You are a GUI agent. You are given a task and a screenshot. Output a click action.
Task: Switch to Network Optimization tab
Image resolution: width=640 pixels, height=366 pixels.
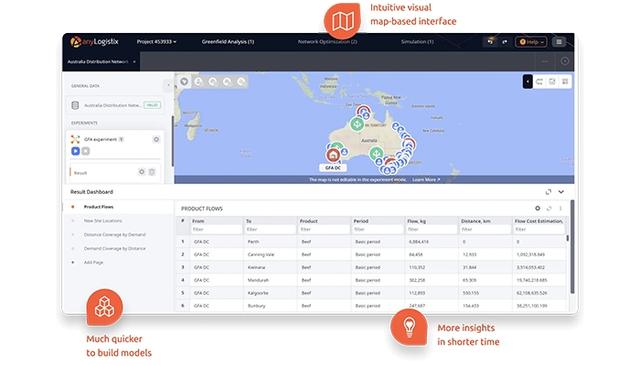pyautogui.click(x=327, y=42)
